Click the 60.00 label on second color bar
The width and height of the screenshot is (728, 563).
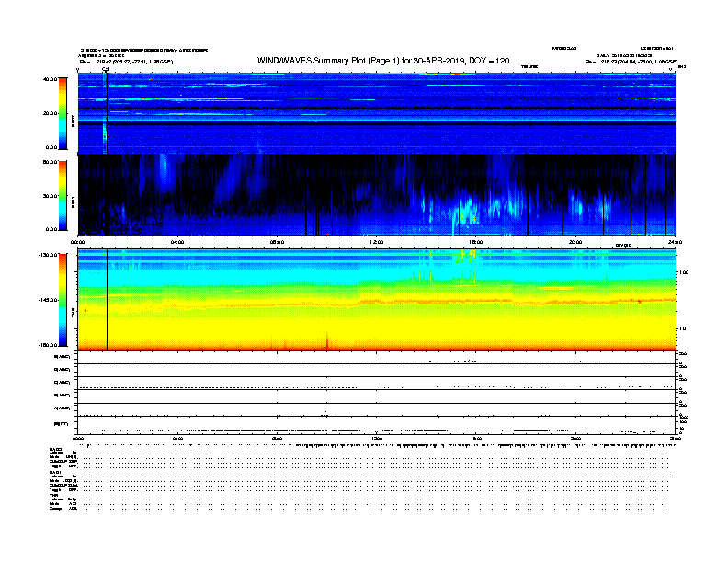tap(51, 162)
